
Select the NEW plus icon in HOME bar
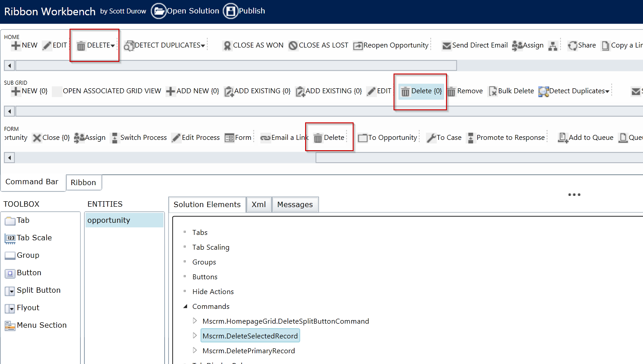tap(16, 45)
